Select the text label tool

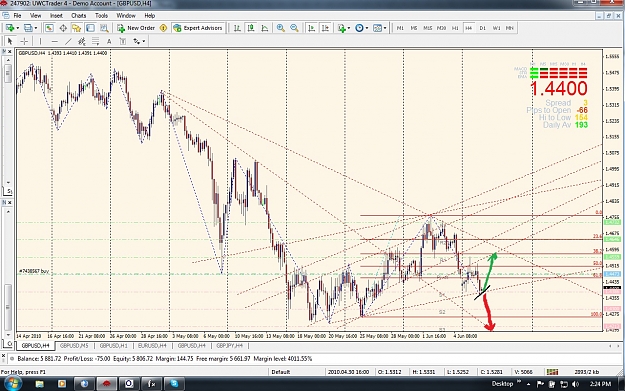point(123,41)
